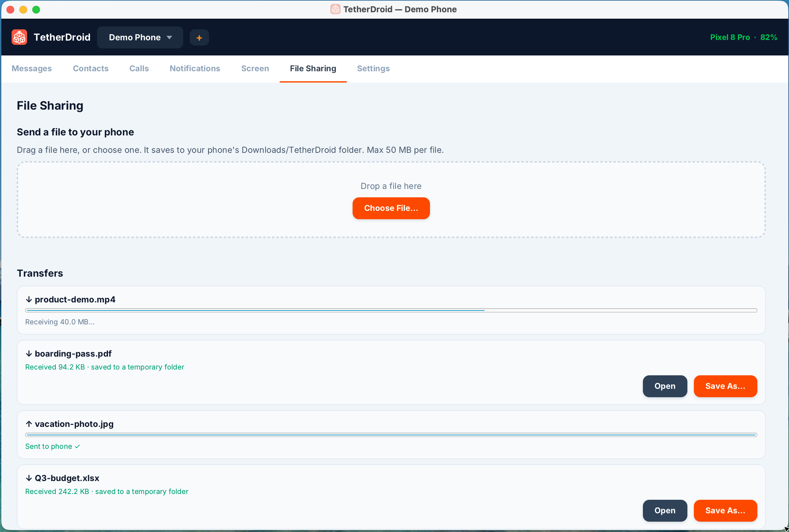Click the product-demo.mp4 progress bar

coord(391,310)
